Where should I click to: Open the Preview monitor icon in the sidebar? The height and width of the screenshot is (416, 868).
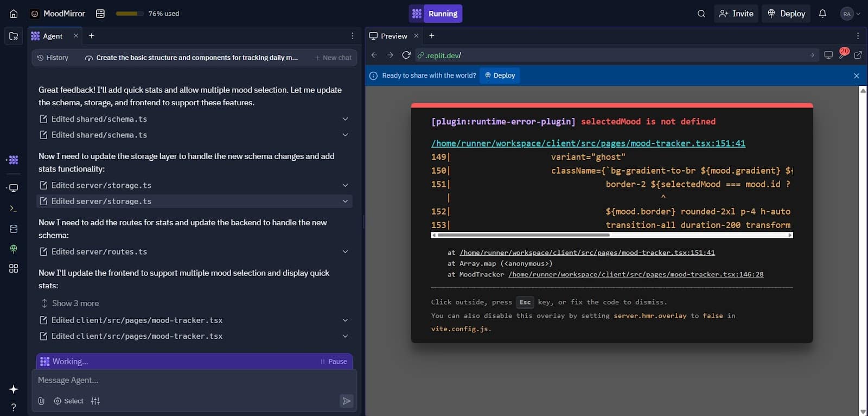14,188
